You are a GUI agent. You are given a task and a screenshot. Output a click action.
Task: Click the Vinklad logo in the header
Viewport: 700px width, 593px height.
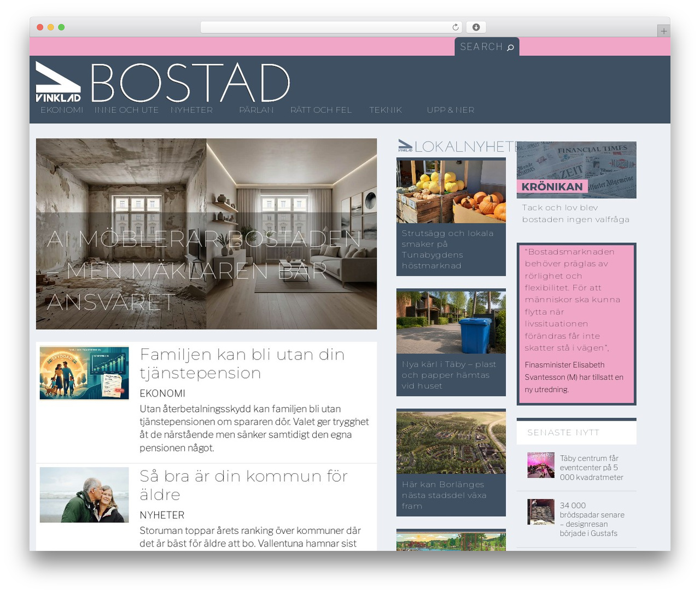click(58, 82)
